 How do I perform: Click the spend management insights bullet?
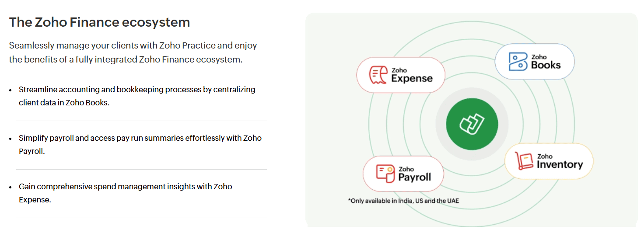(x=126, y=193)
